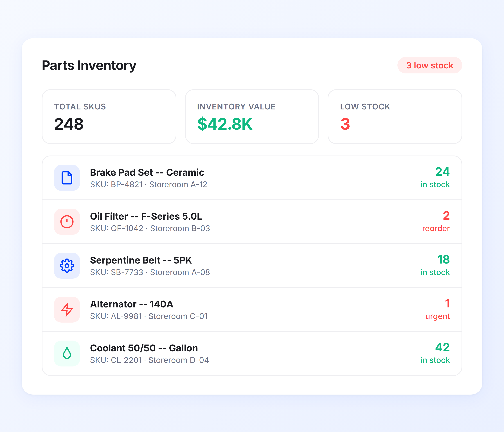Click the red '1' count on Alternator
Screen dimensions: 504x432
[x=447, y=303]
